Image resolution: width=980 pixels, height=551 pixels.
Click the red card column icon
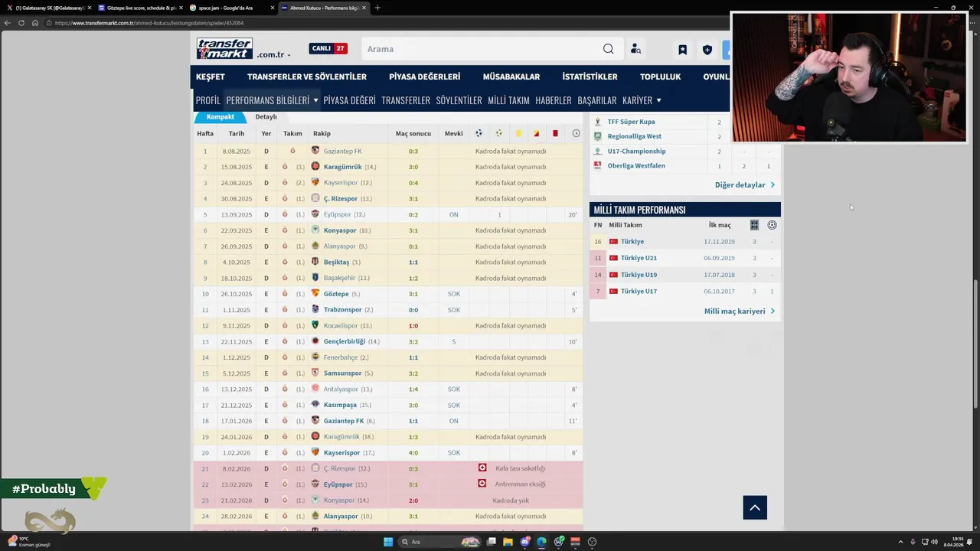(x=555, y=133)
